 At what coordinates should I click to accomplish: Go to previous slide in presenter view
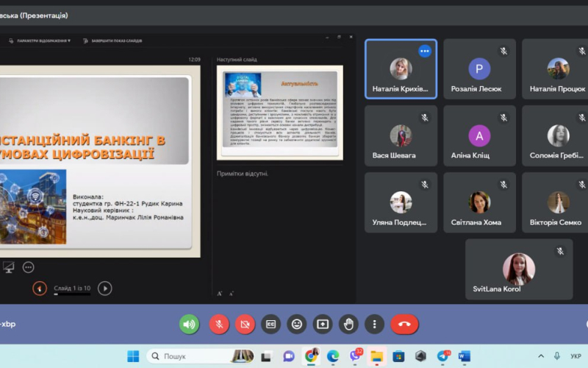pos(40,289)
